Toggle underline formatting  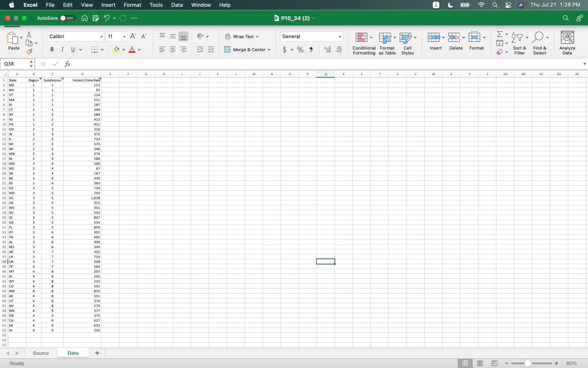73,49
